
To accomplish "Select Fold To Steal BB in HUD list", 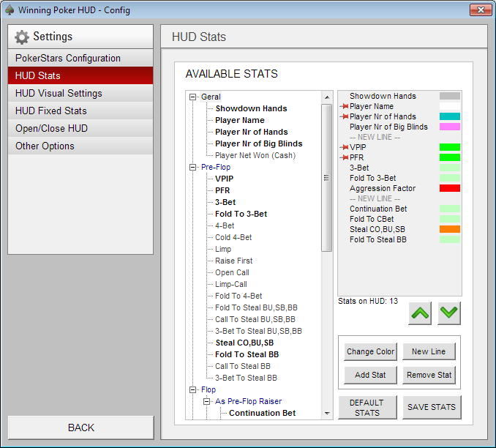I will [x=378, y=239].
